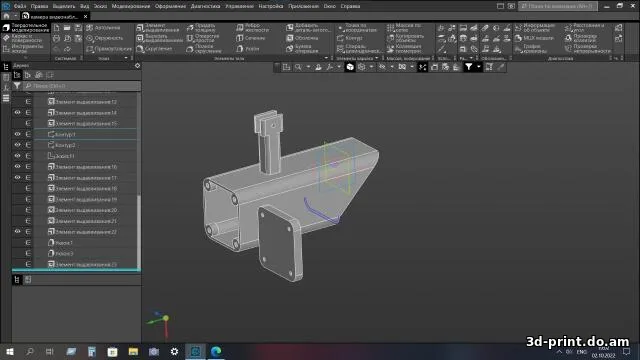
Task: Click the filter funnel in the view toolbar
Action: [x=469, y=67]
